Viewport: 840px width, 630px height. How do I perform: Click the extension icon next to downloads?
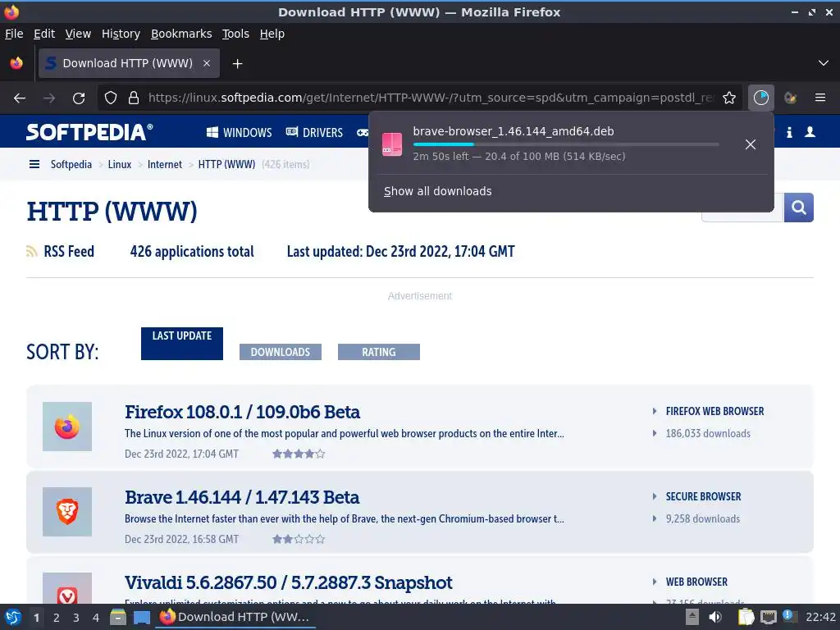791,98
